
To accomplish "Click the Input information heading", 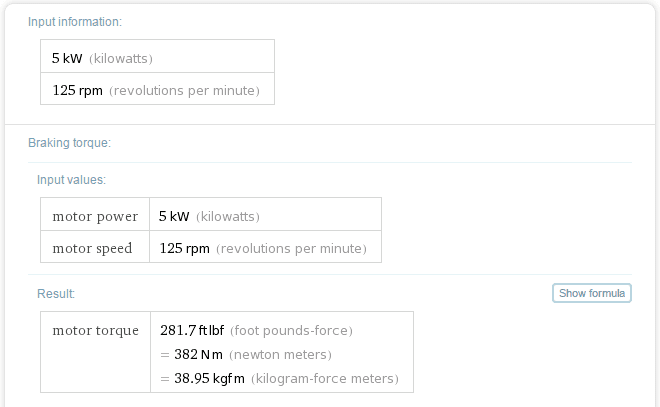I will [75, 22].
